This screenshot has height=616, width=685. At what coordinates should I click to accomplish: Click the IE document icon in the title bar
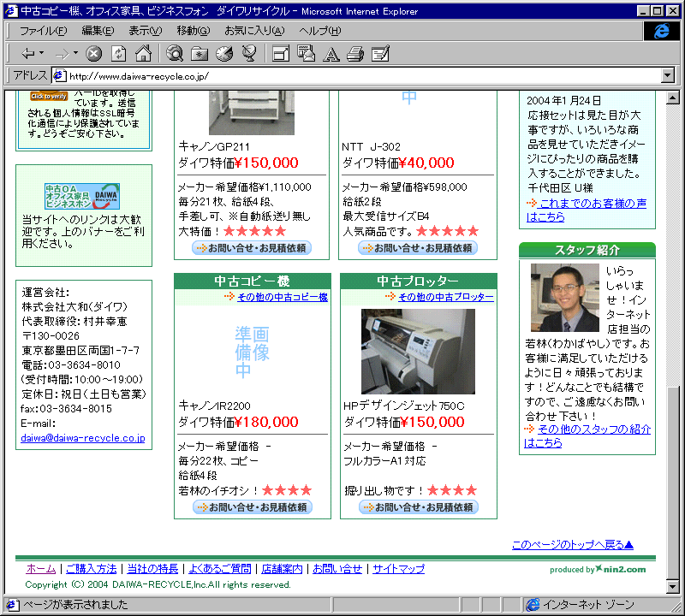(x=11, y=11)
